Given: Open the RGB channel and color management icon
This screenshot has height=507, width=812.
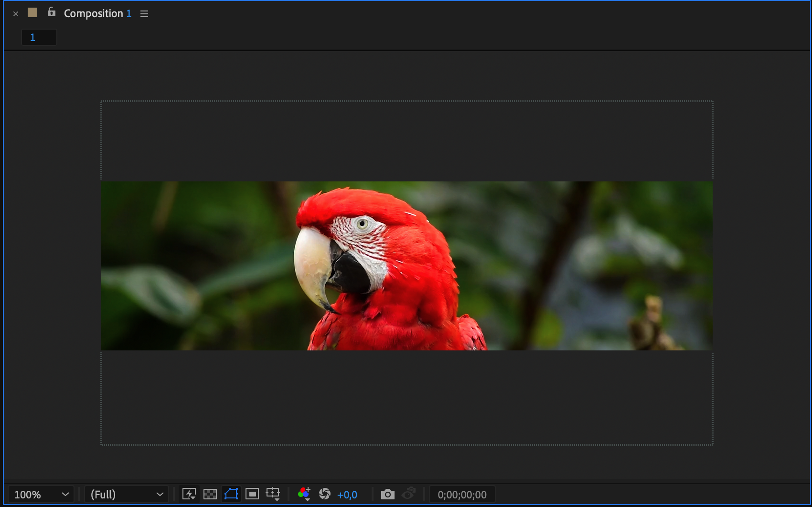Looking at the screenshot, I should coord(304,494).
